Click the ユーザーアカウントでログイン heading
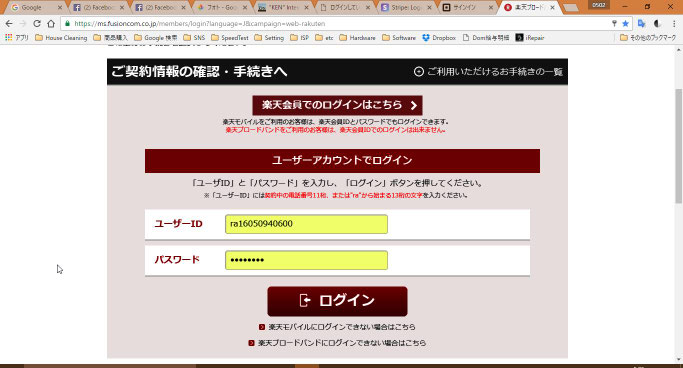The width and height of the screenshot is (683, 368). tap(342, 160)
